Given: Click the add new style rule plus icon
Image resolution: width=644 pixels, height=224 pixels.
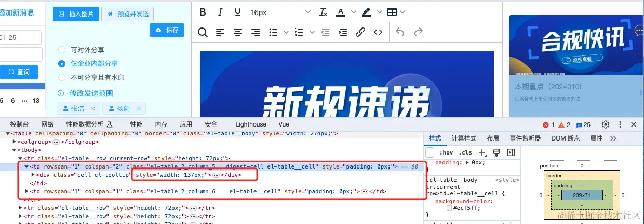Looking at the screenshot, I should (x=482, y=152).
